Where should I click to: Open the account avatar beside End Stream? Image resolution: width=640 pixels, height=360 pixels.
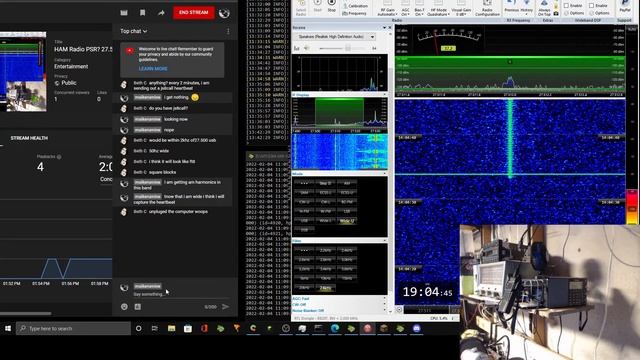[x=224, y=13]
